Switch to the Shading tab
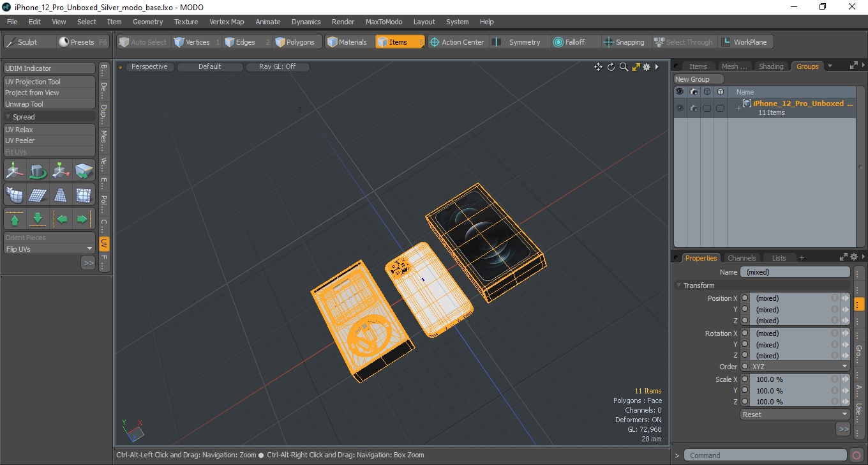This screenshot has width=868, height=465. point(770,66)
